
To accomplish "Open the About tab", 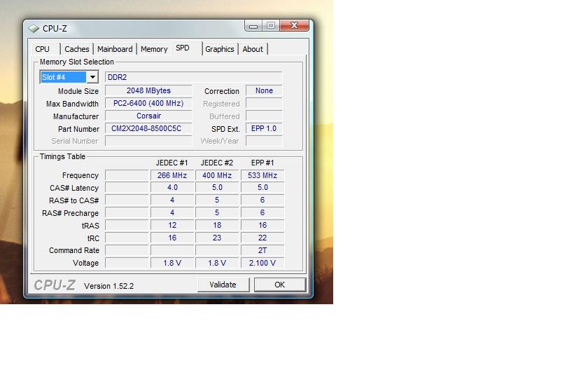I will [253, 49].
